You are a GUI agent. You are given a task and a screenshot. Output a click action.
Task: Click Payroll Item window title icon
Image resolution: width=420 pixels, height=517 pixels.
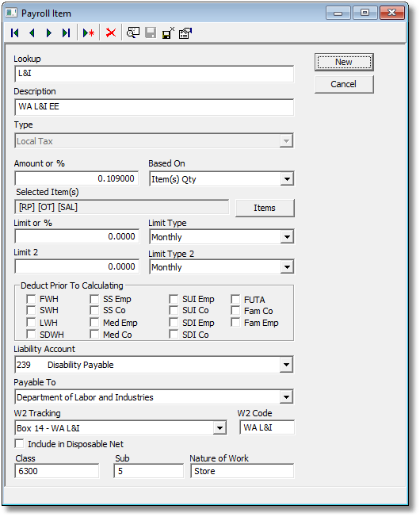tap(11, 13)
